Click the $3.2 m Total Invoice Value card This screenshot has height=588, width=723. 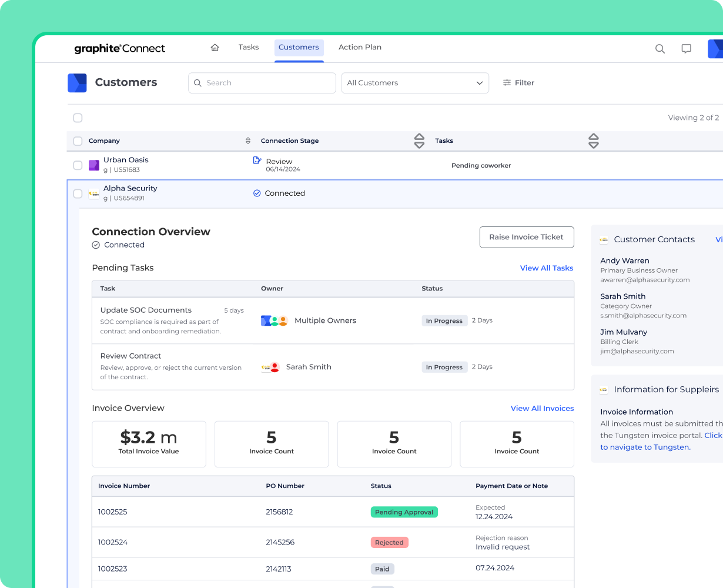coord(149,444)
